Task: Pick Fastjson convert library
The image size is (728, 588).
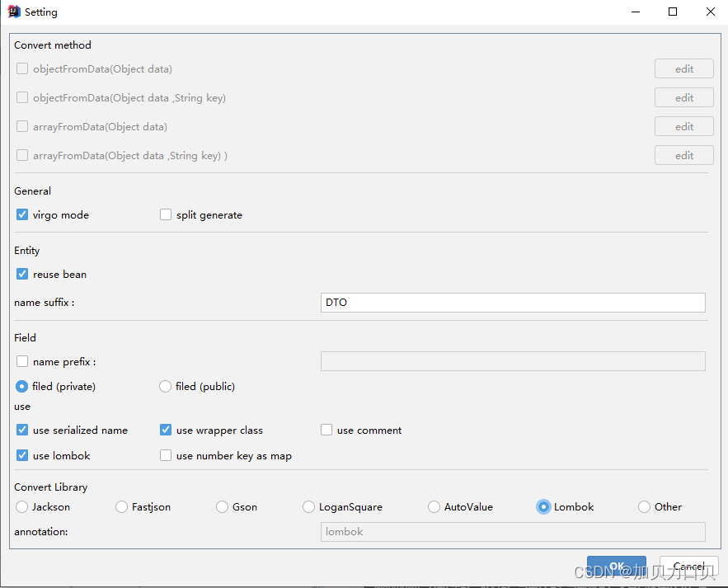Action: pos(122,506)
